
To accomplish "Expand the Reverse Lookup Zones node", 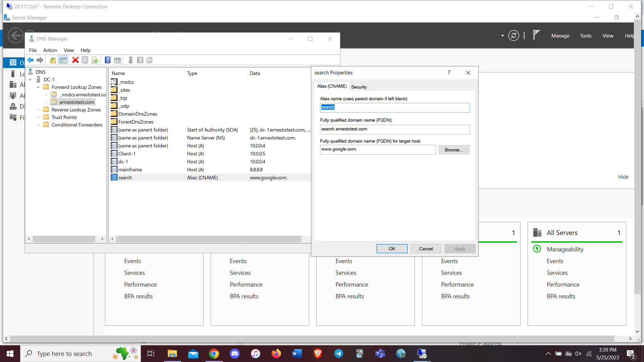I will [x=39, y=110].
